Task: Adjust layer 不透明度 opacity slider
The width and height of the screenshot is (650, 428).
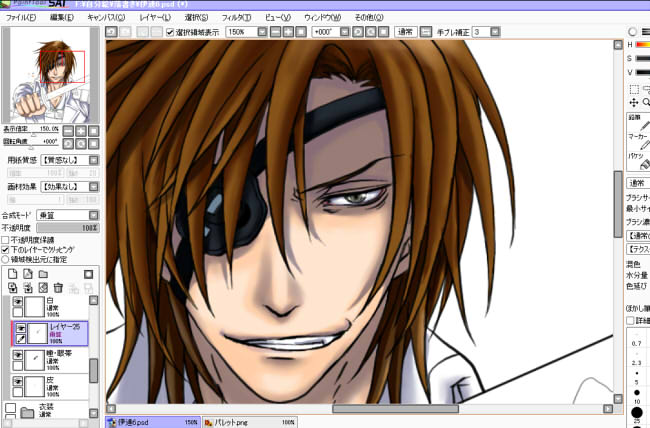Action: point(68,228)
